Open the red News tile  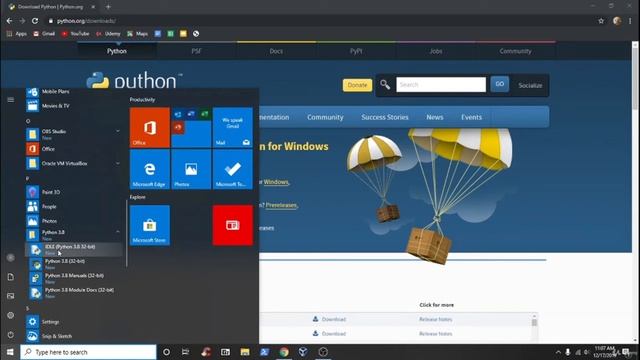(233, 225)
